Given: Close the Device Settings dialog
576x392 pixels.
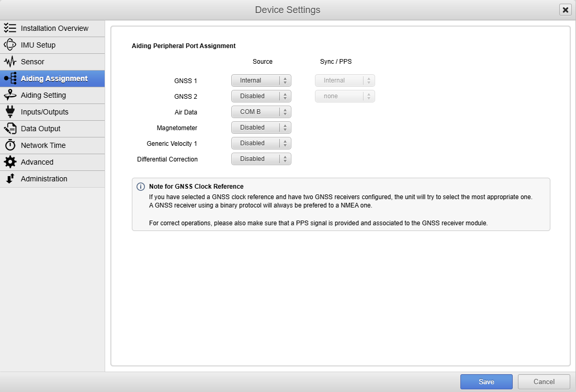Looking at the screenshot, I should point(565,10).
